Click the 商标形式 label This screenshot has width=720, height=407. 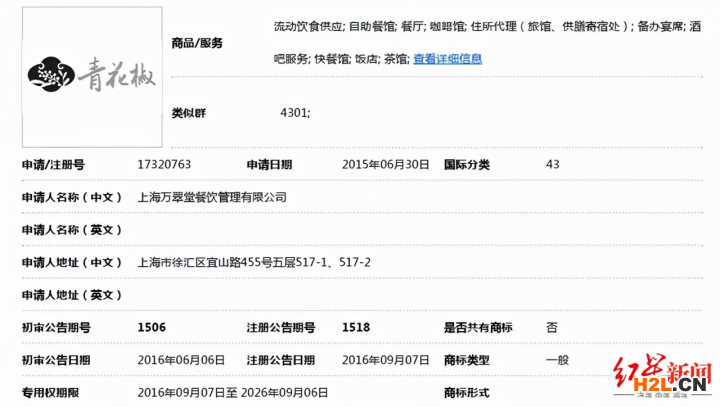pyautogui.click(x=467, y=393)
